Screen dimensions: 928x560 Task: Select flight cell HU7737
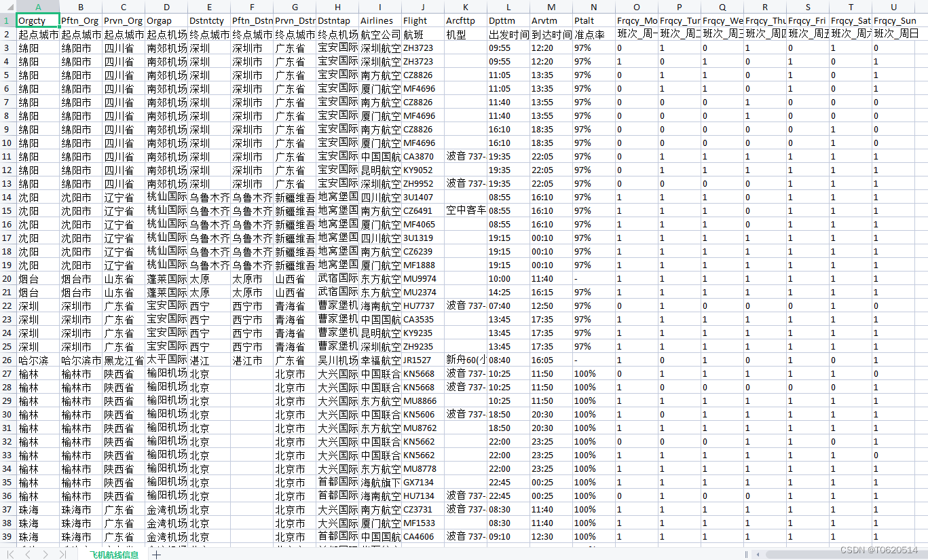[423, 305]
